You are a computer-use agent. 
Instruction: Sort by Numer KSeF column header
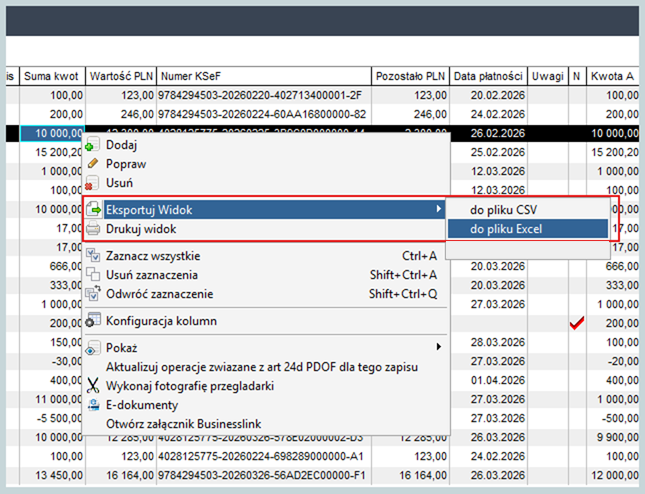point(264,76)
